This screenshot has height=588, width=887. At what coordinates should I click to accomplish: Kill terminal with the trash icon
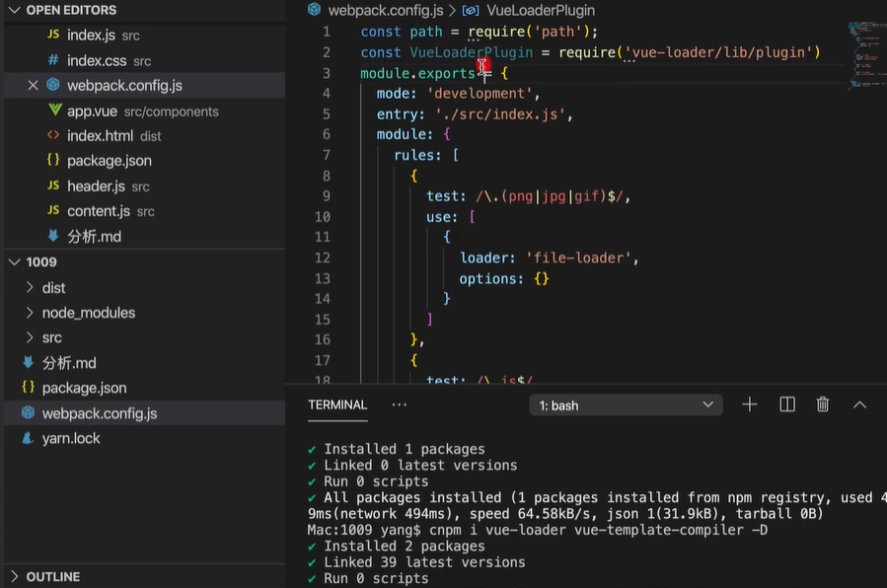pyautogui.click(x=823, y=404)
